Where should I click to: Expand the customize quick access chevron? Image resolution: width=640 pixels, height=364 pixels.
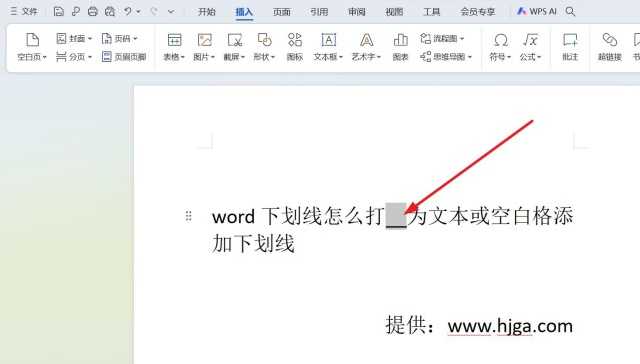pyautogui.click(x=171, y=12)
